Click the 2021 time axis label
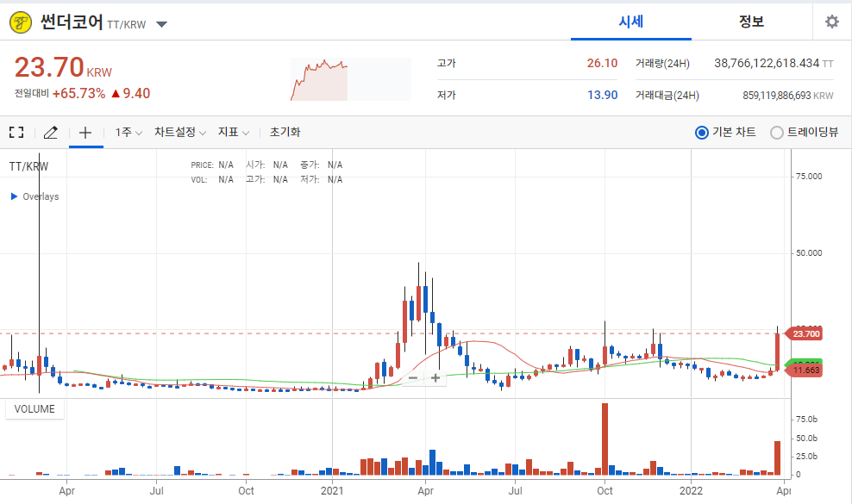Viewport: 852px width, 504px height. tap(332, 491)
